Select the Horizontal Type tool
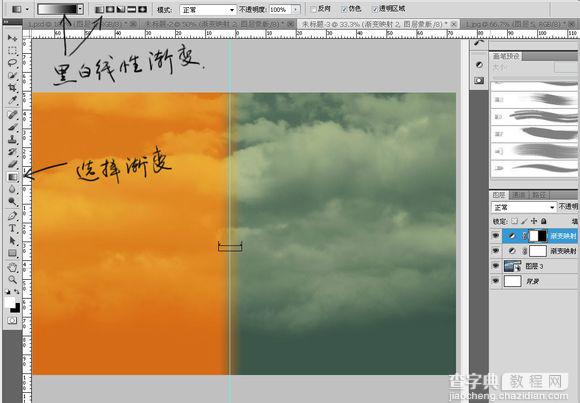Viewport: 580px width, 403px height. (x=13, y=228)
